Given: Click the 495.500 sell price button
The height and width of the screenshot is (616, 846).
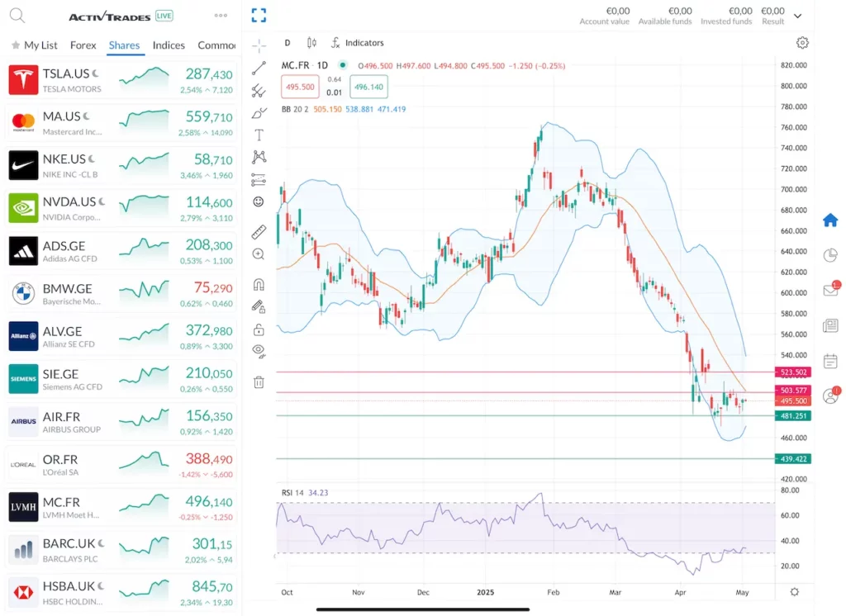Looking at the screenshot, I should coord(300,87).
